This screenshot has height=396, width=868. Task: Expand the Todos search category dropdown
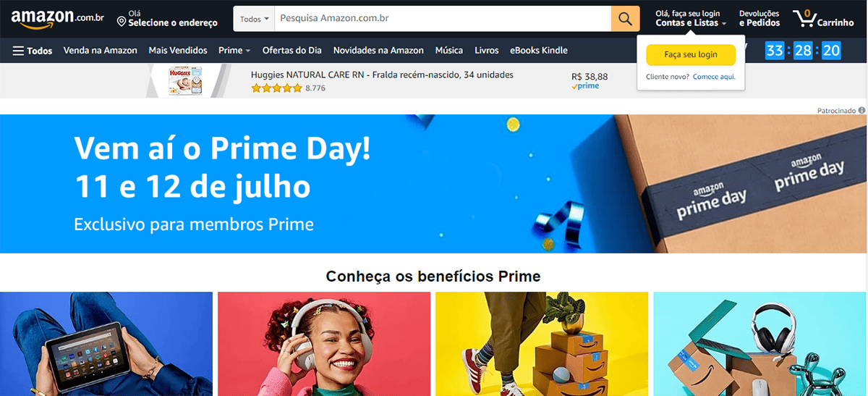click(255, 19)
